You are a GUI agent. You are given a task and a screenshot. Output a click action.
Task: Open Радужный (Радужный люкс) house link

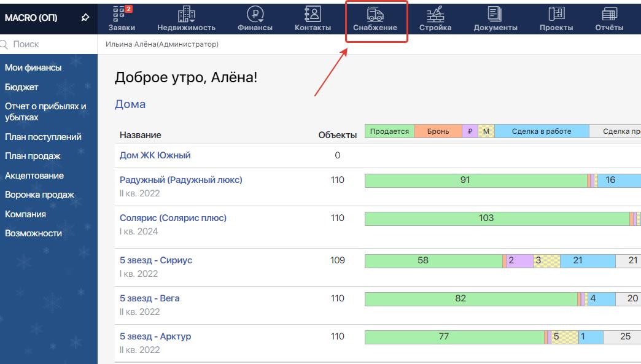[181, 180]
